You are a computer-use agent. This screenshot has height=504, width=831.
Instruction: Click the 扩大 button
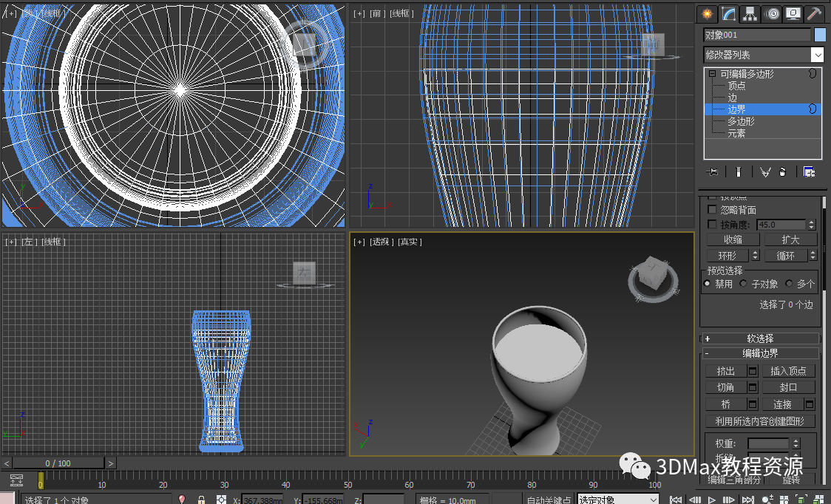click(790, 239)
